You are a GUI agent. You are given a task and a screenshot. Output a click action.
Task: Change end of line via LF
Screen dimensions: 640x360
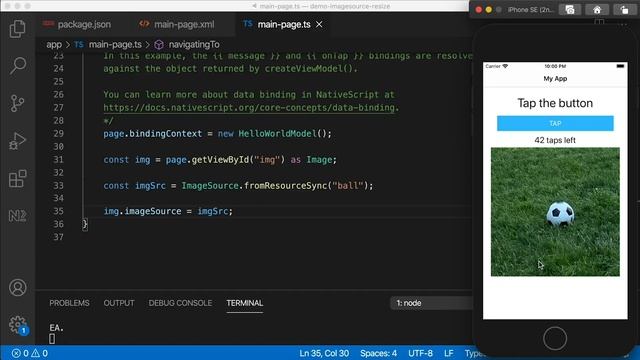(449, 353)
